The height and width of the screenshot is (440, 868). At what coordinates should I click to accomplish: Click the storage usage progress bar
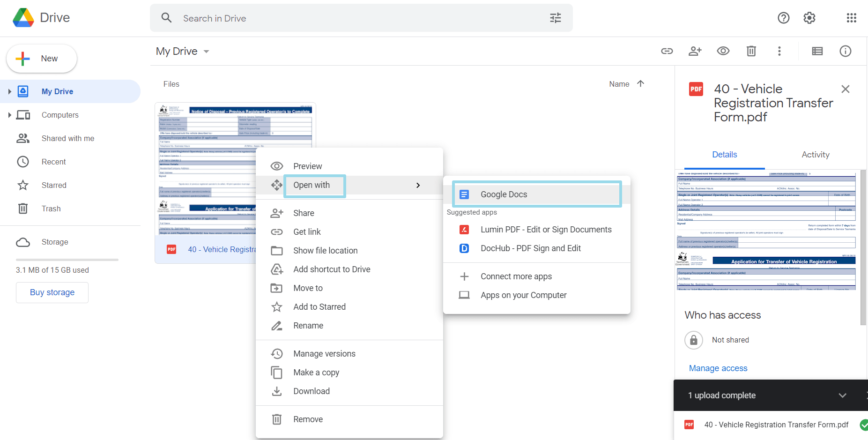tap(67, 260)
